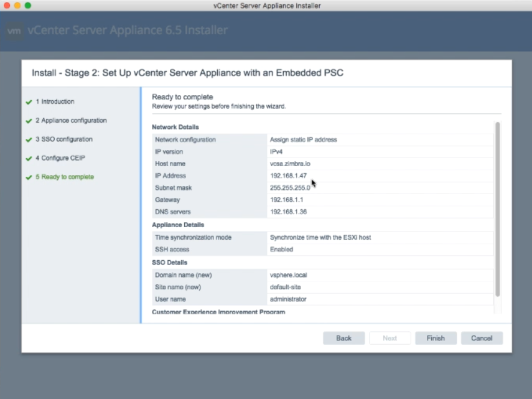This screenshot has width=532, height=399.
Task: Click the 'Assign static IP address' value
Action: click(303, 139)
